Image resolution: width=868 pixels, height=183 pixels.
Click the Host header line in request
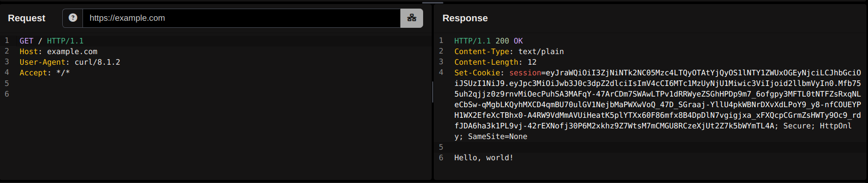(58, 52)
